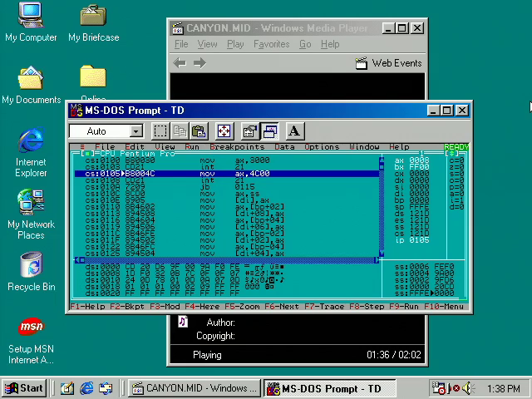This screenshot has height=399, width=532.
Task: Click the Copy toolbar icon in DOS window
Action: (180, 131)
